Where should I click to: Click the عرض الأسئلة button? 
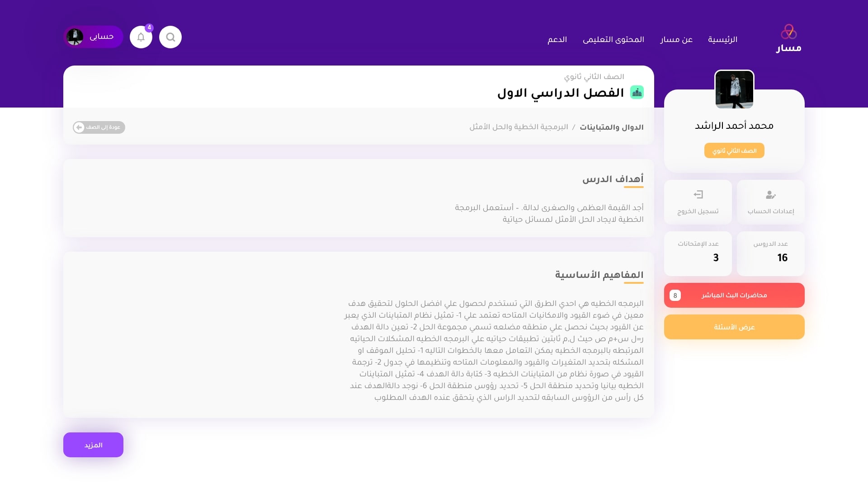click(x=734, y=327)
